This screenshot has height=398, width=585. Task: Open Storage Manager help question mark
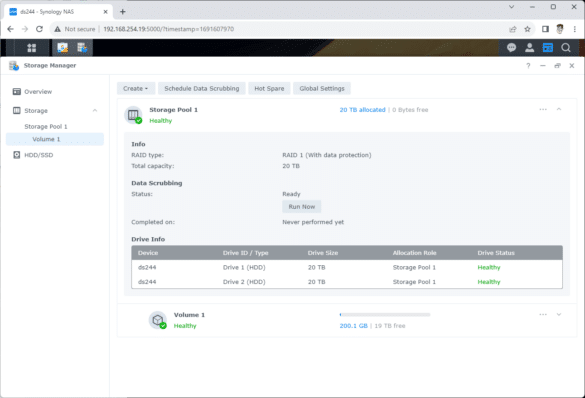tap(528, 66)
